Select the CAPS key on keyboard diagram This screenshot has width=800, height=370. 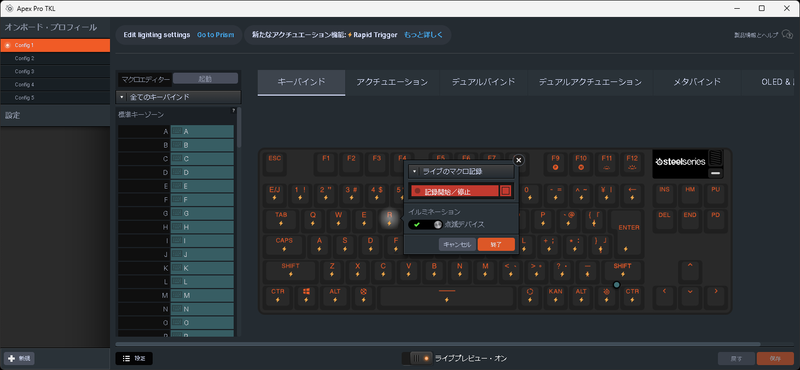284,245
